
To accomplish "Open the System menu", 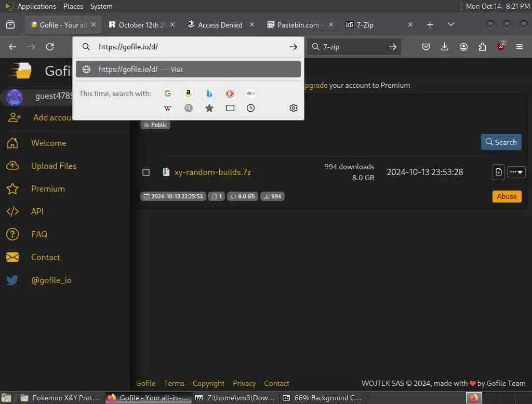I will coord(101,6).
